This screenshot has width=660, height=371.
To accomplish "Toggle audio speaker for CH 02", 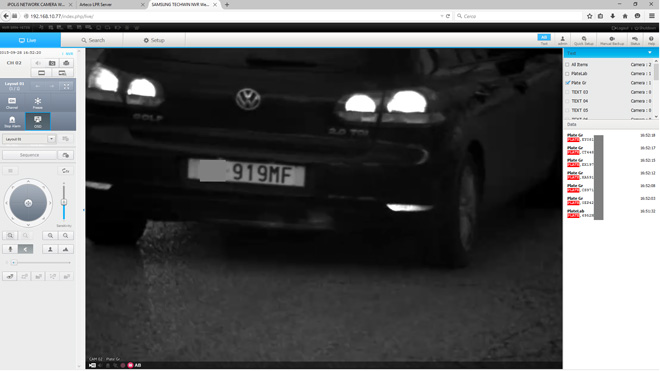I will coord(38,63).
